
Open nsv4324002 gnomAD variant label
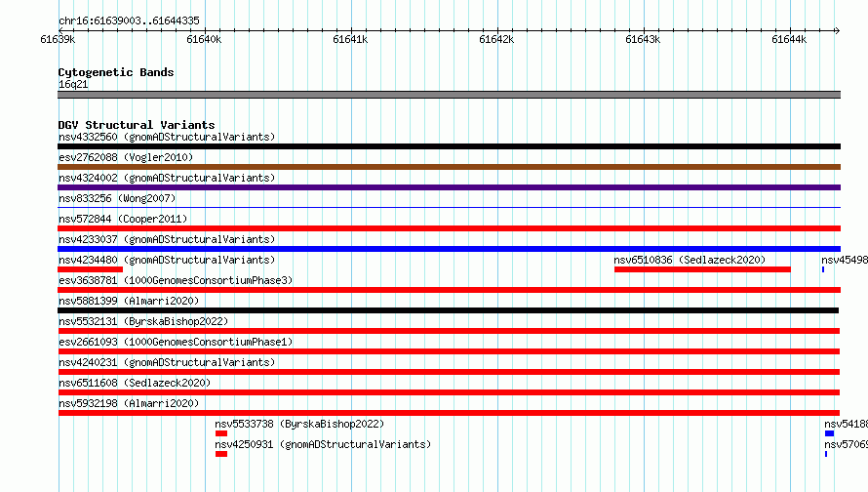(167, 178)
